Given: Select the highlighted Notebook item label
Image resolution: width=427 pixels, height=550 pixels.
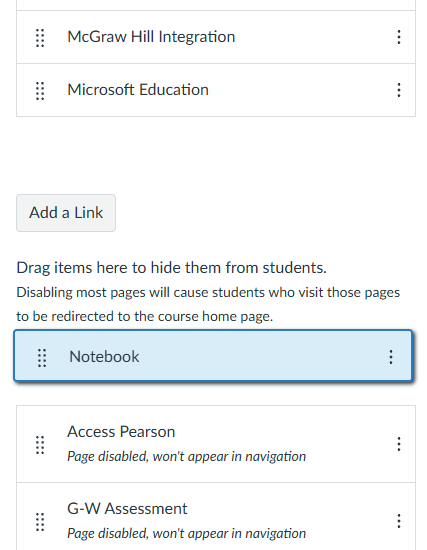Looking at the screenshot, I should (104, 357).
